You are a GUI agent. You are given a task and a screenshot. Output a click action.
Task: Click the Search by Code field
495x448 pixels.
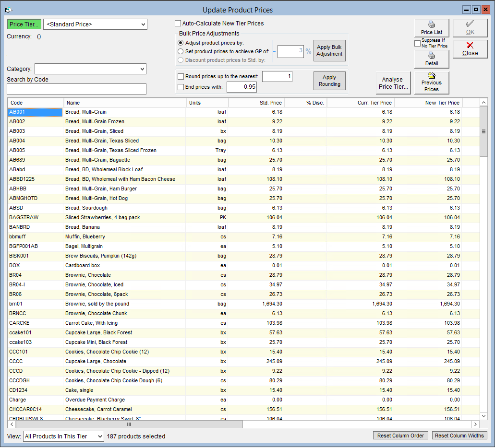click(76, 89)
